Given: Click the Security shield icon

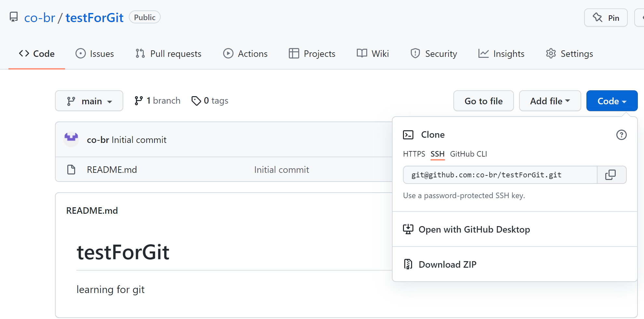Looking at the screenshot, I should click(415, 53).
